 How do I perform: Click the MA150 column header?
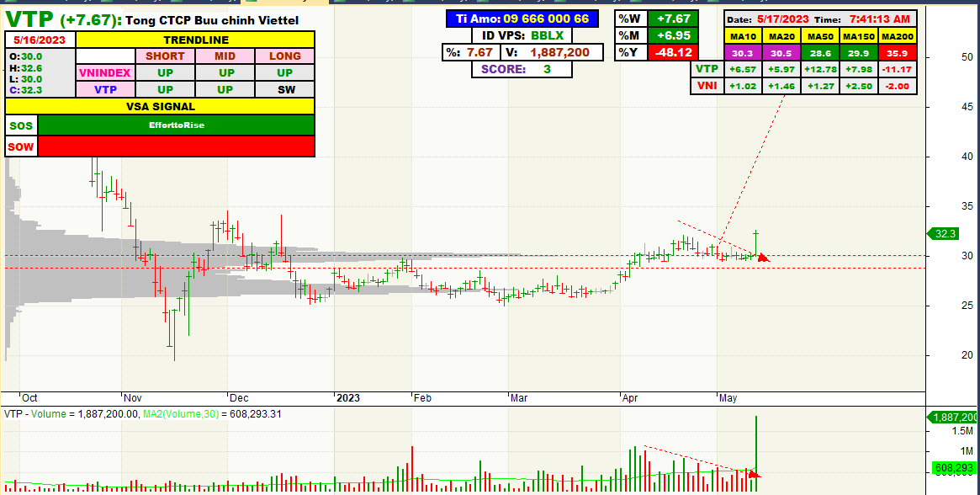[x=859, y=37]
